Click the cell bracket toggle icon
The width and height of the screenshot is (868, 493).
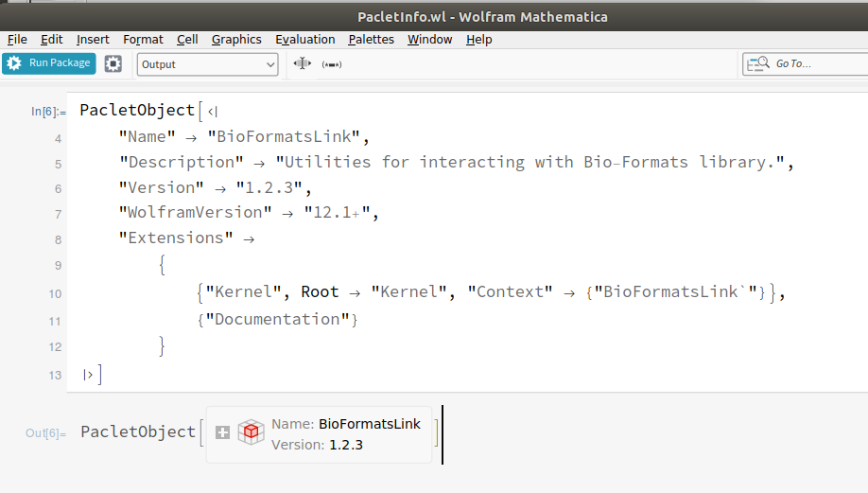(332, 64)
